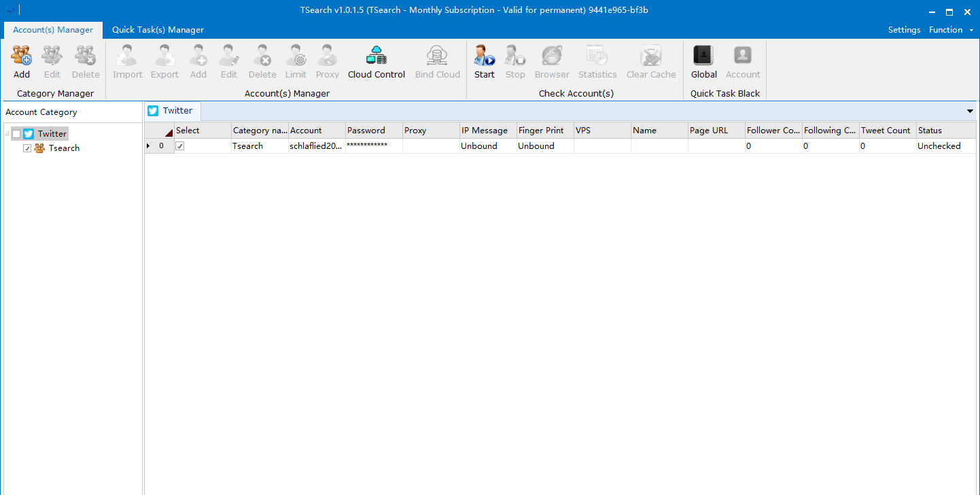The width and height of the screenshot is (980, 495).
Task: Open the Settings menu
Action: click(904, 30)
